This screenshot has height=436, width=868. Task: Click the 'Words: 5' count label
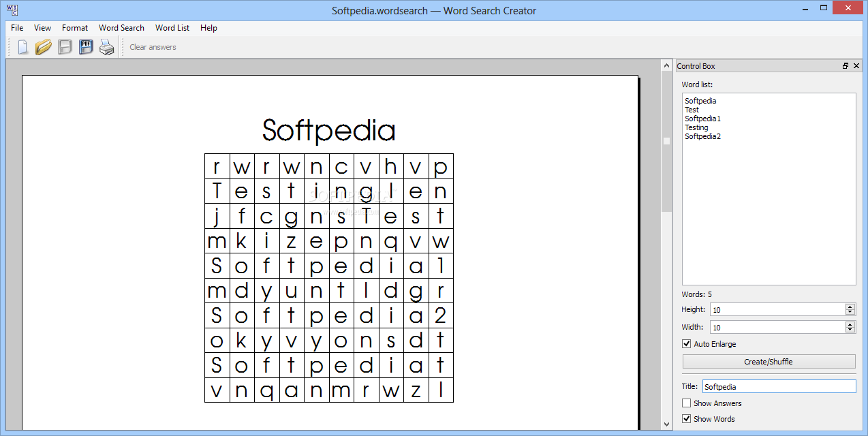[696, 294]
